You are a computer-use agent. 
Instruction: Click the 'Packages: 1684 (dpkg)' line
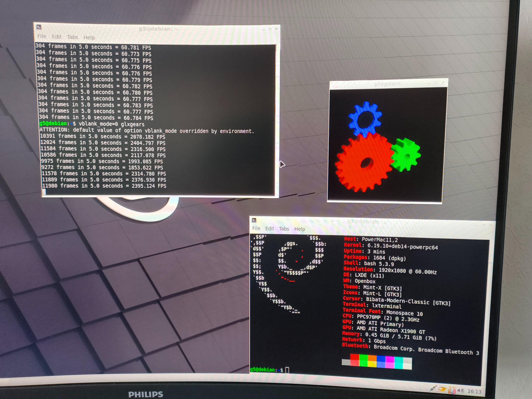(375, 258)
